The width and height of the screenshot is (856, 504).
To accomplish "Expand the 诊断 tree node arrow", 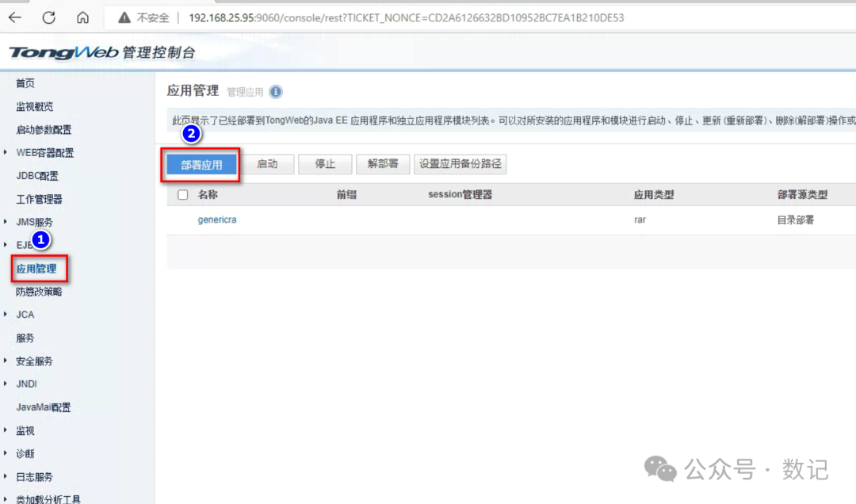I will tap(6, 453).
